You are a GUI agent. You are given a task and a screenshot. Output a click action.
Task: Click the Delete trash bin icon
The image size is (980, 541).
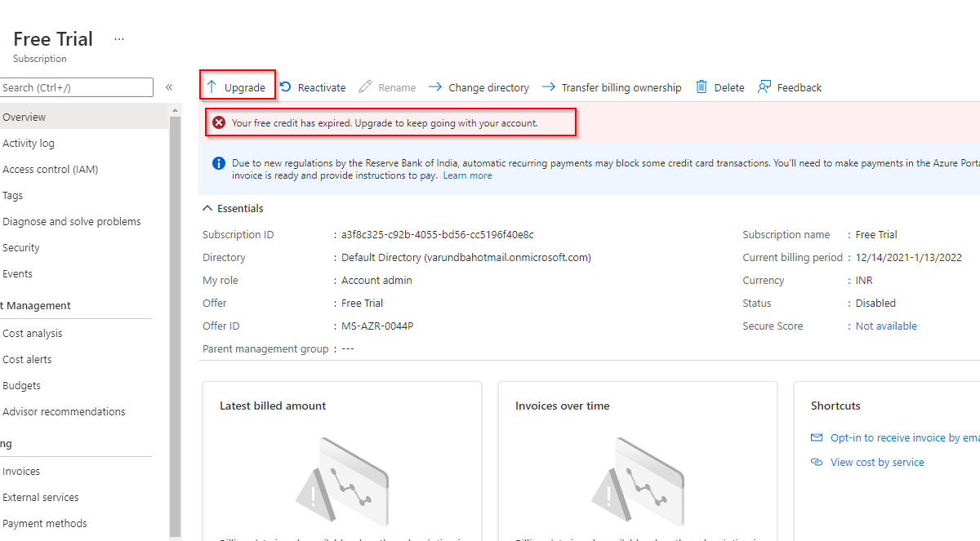click(x=702, y=86)
